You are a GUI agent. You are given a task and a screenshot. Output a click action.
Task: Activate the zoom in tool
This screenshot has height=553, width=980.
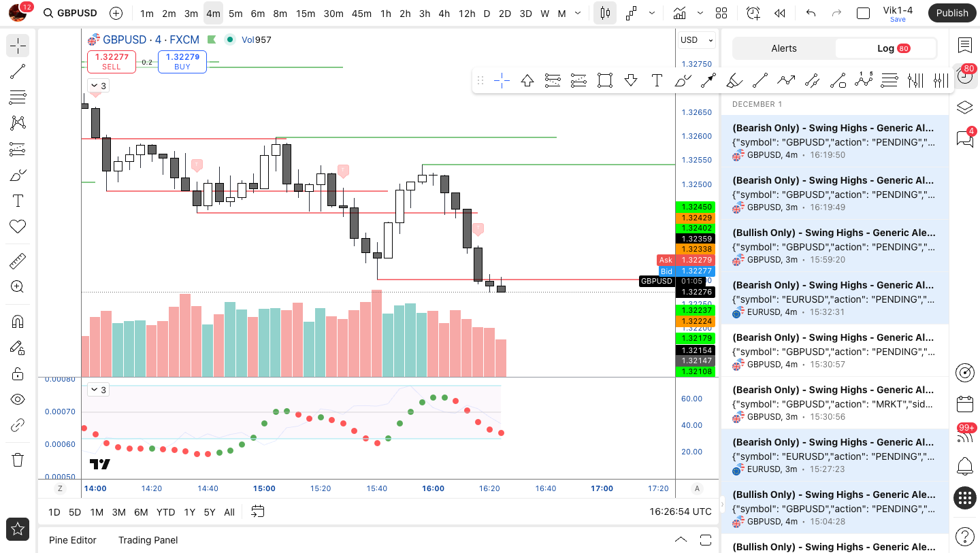(x=18, y=287)
